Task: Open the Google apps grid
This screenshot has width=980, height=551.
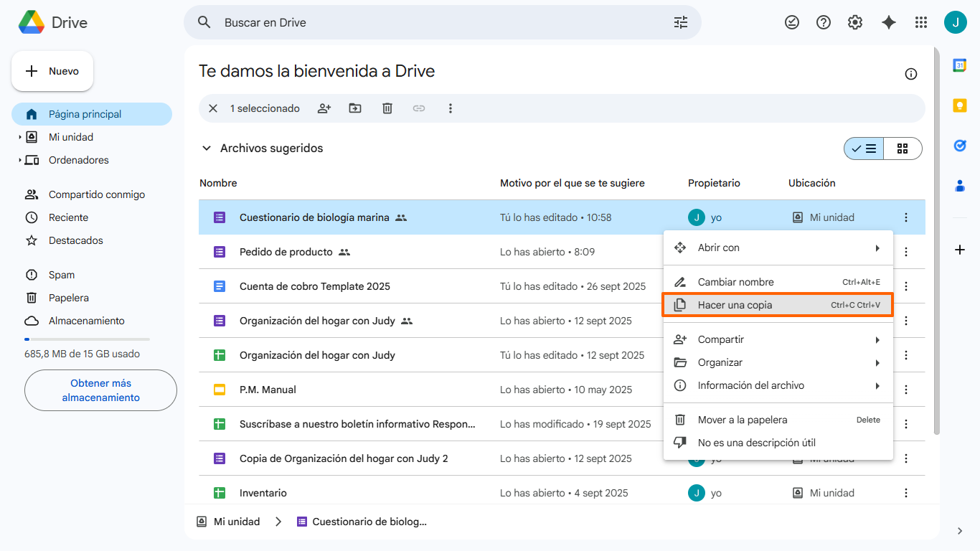Action: pos(921,22)
